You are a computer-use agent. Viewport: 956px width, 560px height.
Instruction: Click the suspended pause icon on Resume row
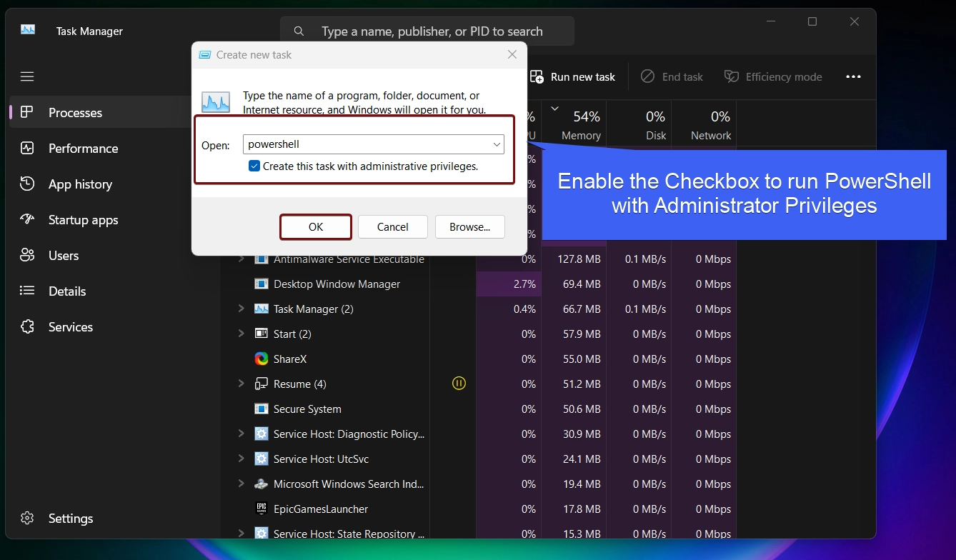click(x=459, y=384)
